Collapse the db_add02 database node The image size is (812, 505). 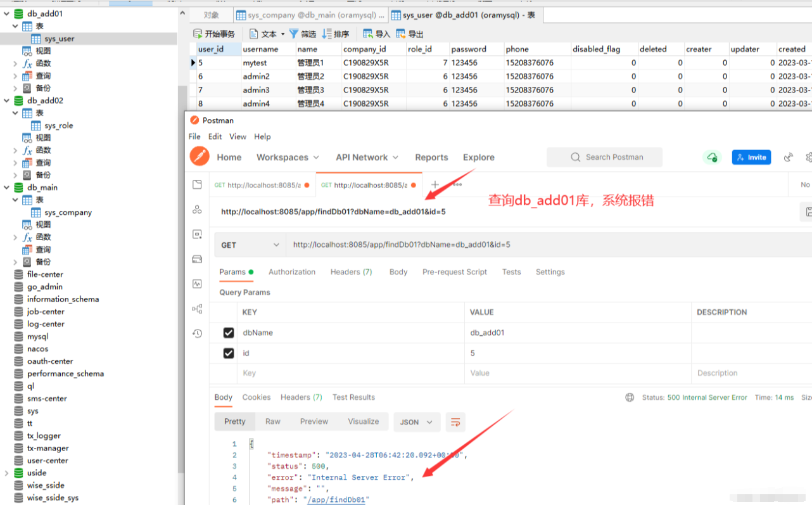tap(6, 100)
